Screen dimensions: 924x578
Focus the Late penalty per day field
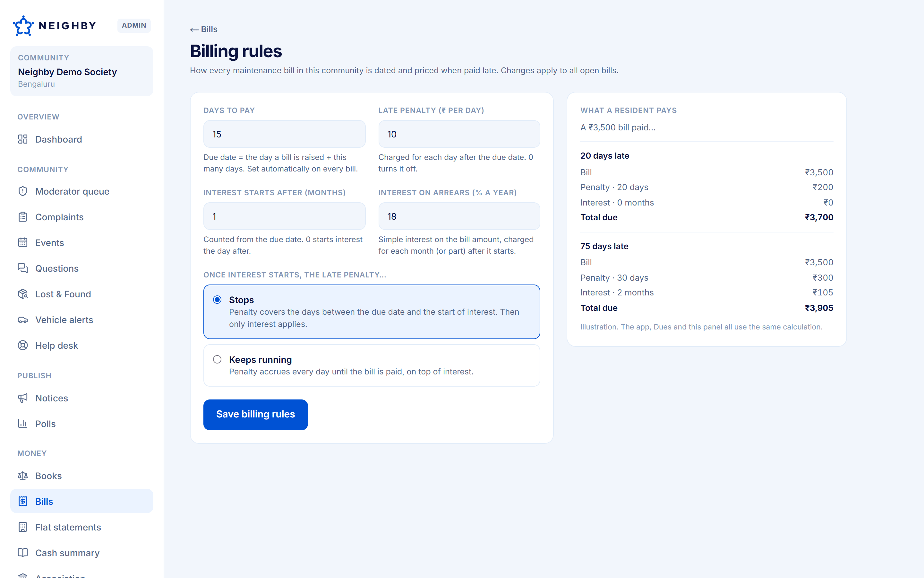point(459,134)
